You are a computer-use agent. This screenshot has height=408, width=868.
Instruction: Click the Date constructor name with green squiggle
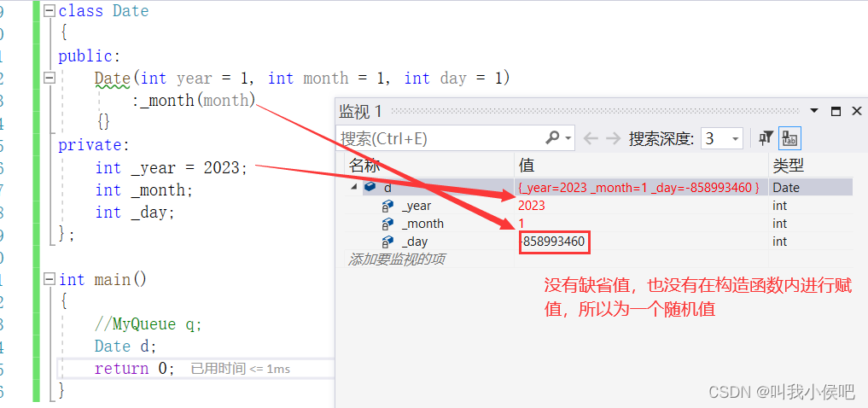point(113,79)
